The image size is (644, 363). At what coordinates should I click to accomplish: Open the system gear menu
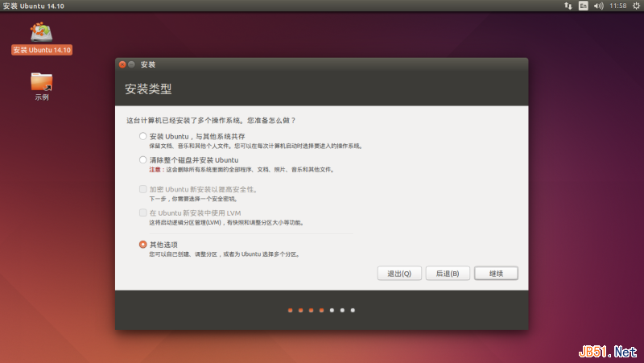(x=636, y=6)
